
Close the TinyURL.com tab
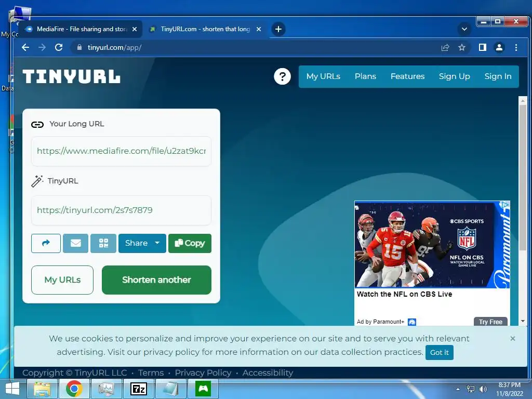[259, 29]
